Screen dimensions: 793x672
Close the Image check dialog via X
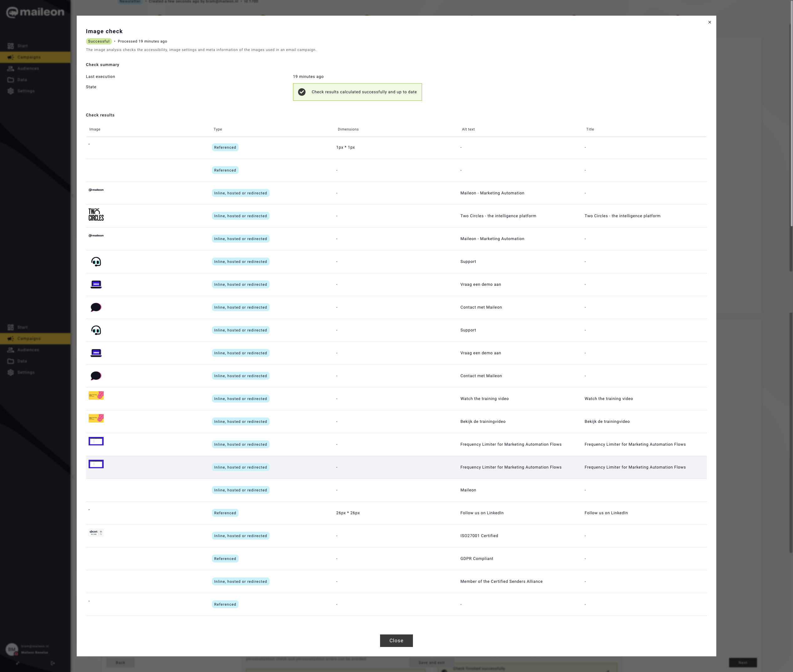709,22
